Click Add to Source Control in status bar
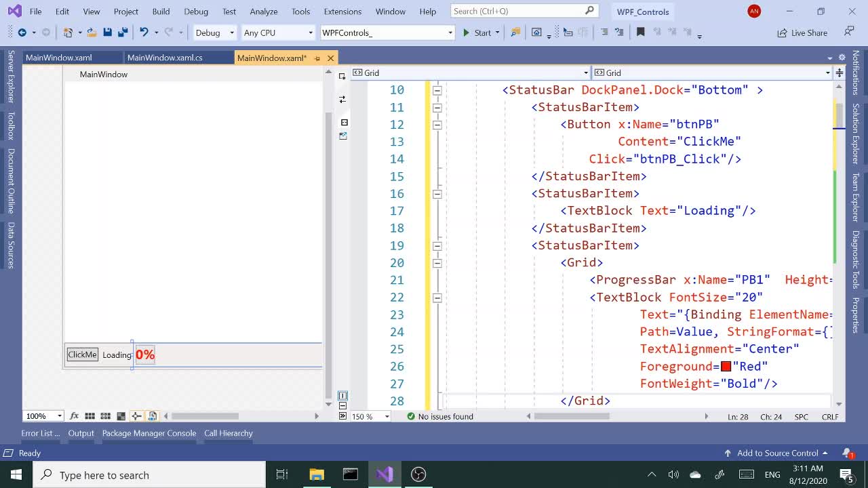 click(776, 453)
